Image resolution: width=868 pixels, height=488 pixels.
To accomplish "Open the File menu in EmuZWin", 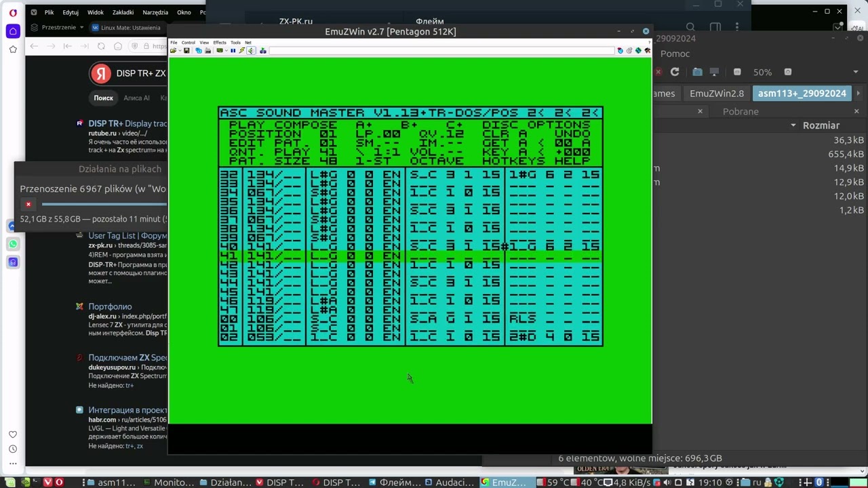I will [174, 43].
